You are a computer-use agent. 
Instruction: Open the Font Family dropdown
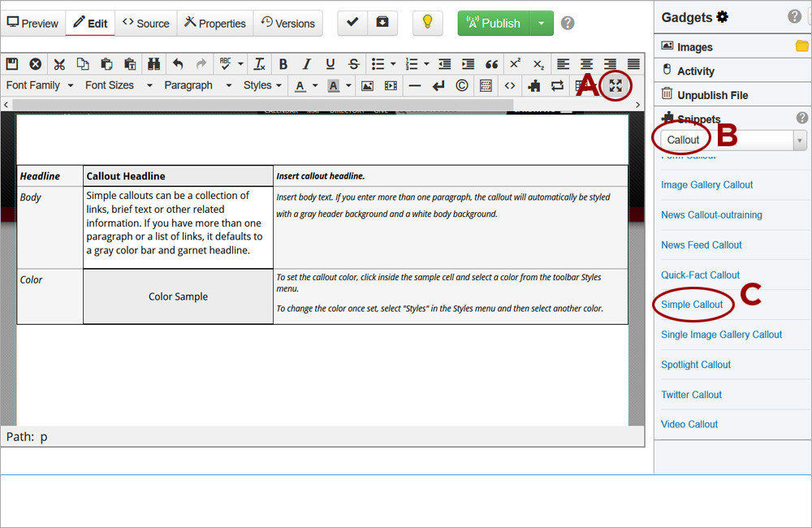(39, 85)
